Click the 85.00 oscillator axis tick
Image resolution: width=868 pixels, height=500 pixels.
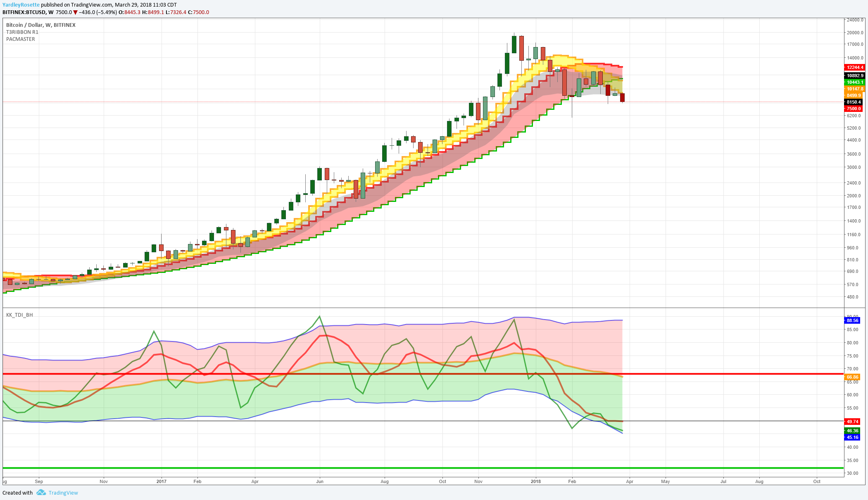[x=852, y=329]
